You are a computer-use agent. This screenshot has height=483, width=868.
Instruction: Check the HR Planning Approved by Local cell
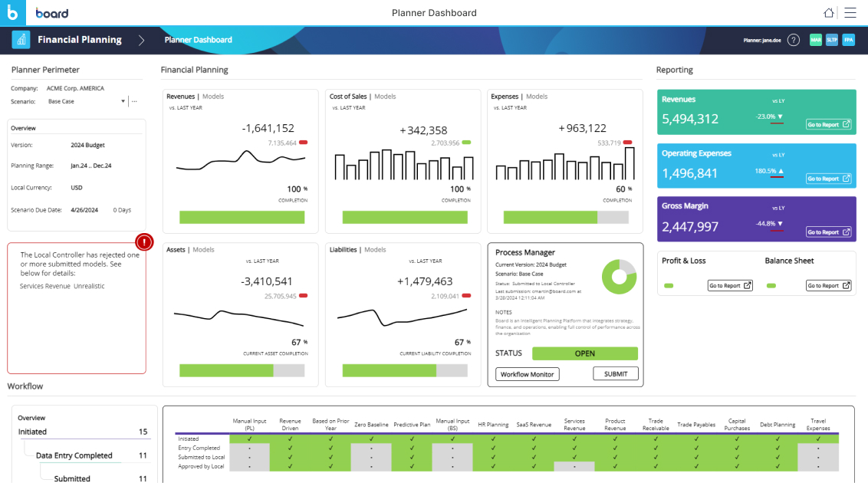click(493, 466)
